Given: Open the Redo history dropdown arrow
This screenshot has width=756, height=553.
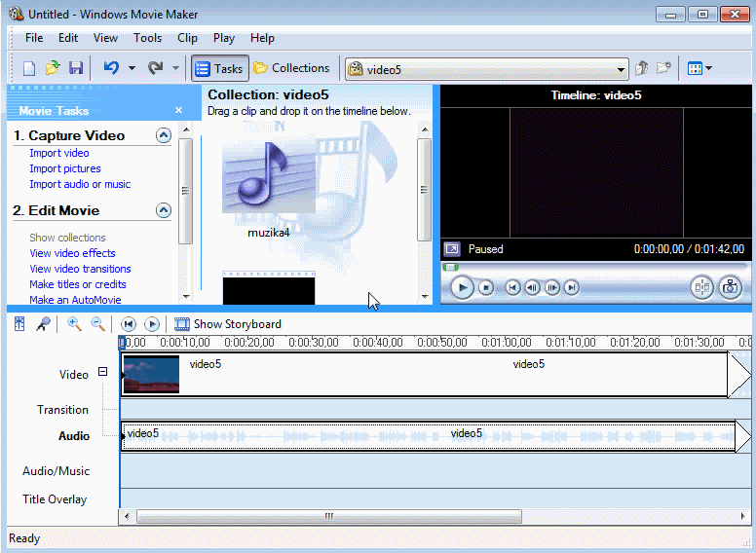Looking at the screenshot, I should [176, 68].
